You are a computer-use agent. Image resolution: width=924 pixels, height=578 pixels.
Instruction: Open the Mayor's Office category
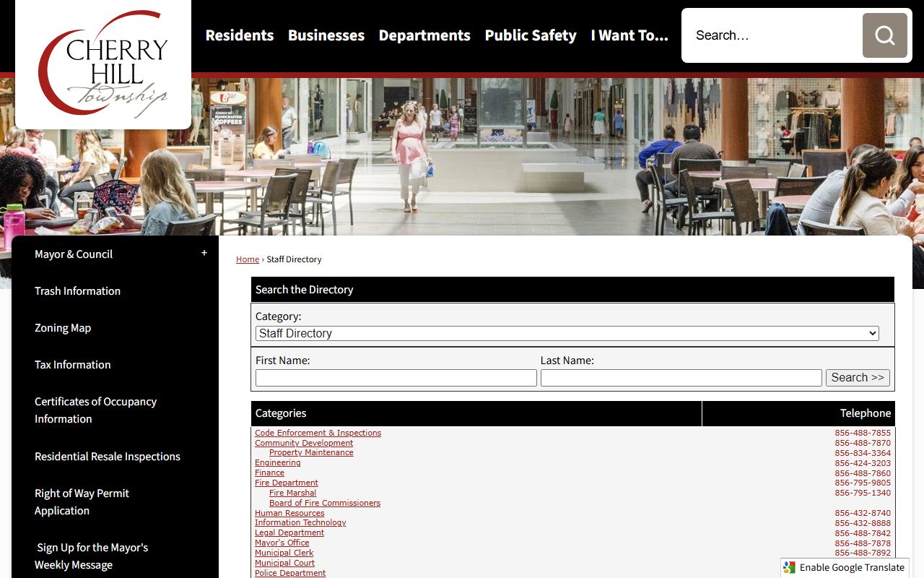282,543
